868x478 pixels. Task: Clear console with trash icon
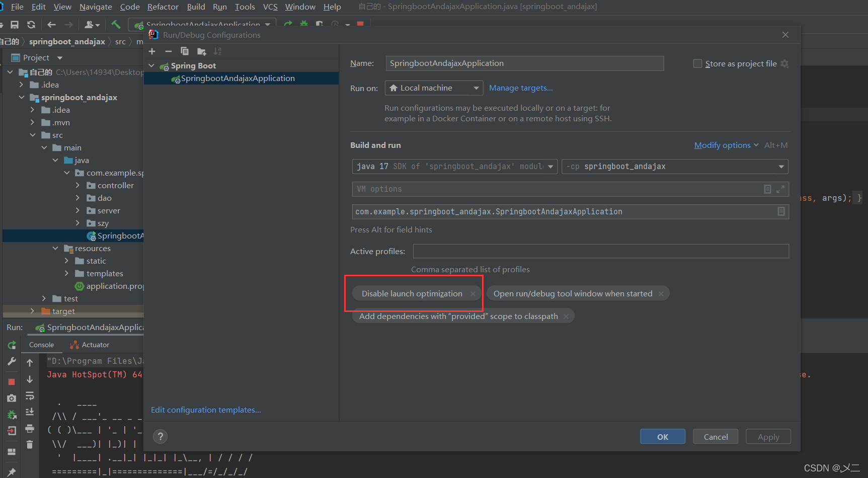pyautogui.click(x=30, y=444)
